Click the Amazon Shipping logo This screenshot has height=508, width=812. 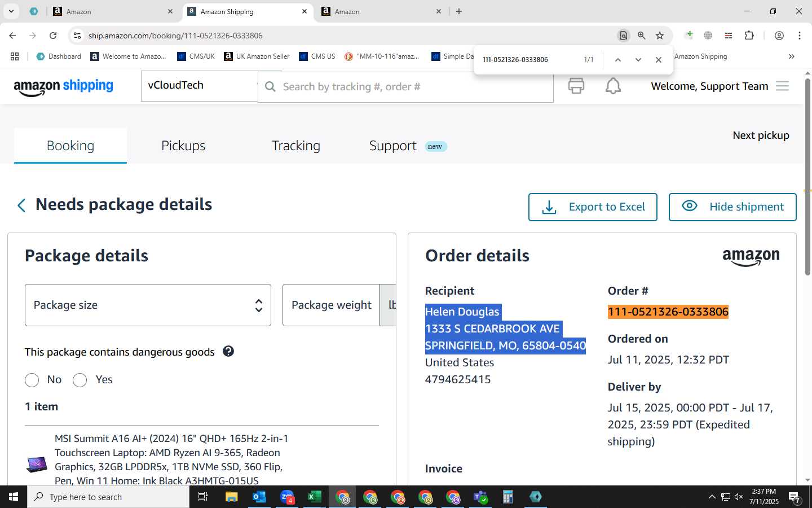tap(63, 86)
